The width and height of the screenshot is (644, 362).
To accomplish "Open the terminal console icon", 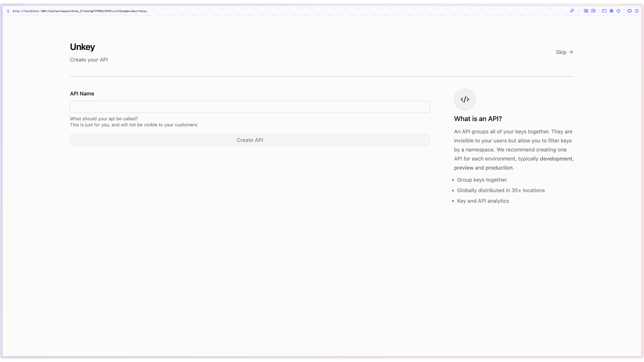I will (604, 11).
